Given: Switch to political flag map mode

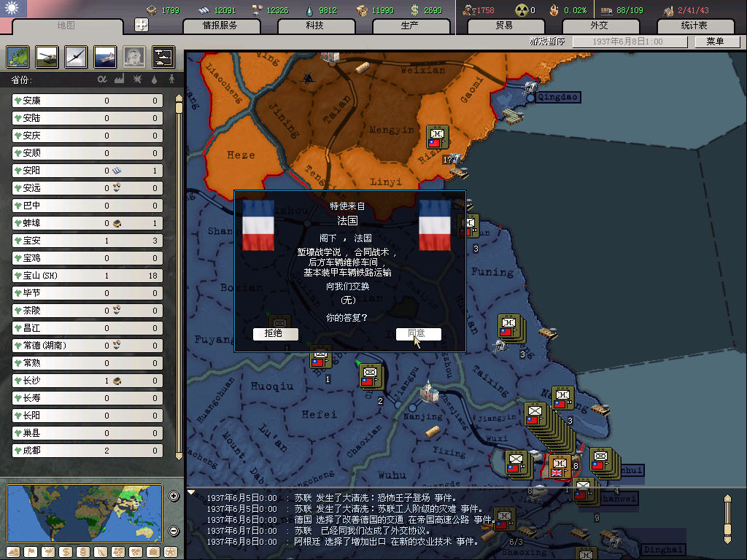Looking at the screenshot, I should click(31, 551).
